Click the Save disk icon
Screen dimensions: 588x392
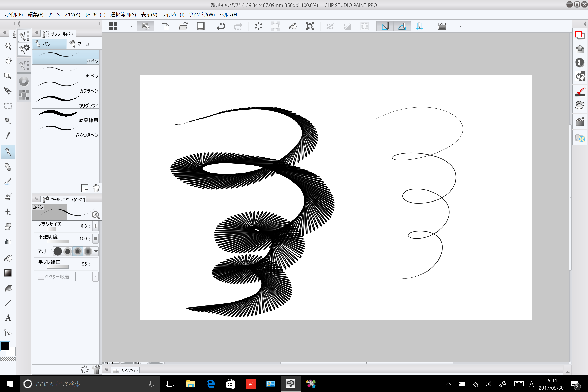(200, 26)
